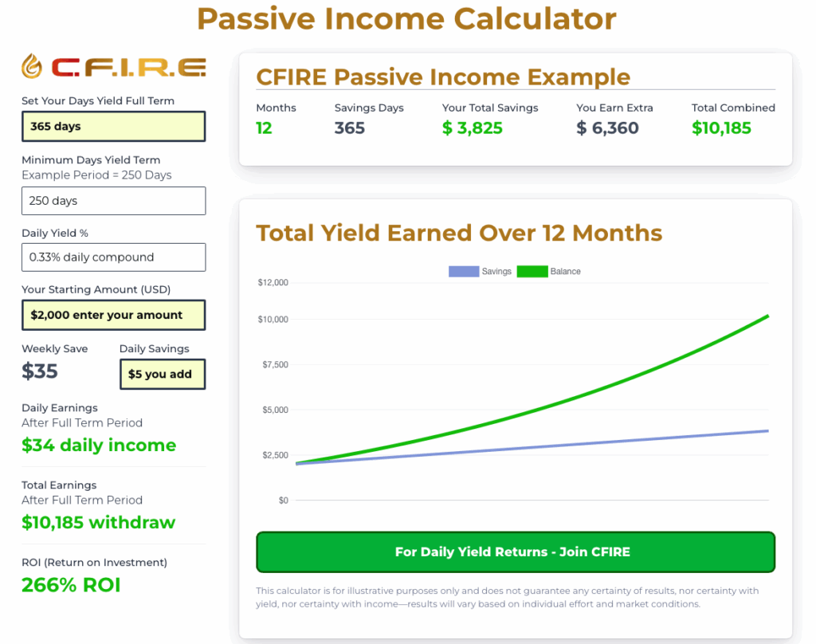Click the $34 daily income text
This screenshot has height=644, width=816.
point(99,445)
